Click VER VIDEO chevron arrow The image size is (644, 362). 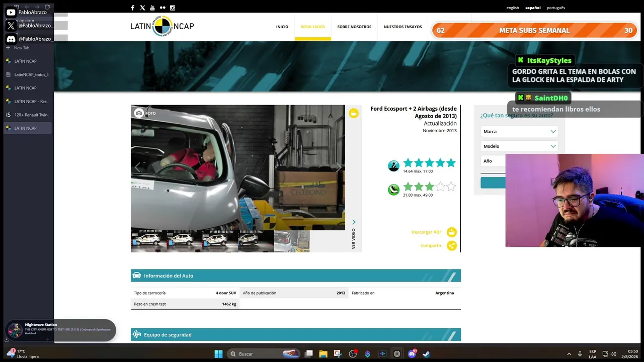354,222
